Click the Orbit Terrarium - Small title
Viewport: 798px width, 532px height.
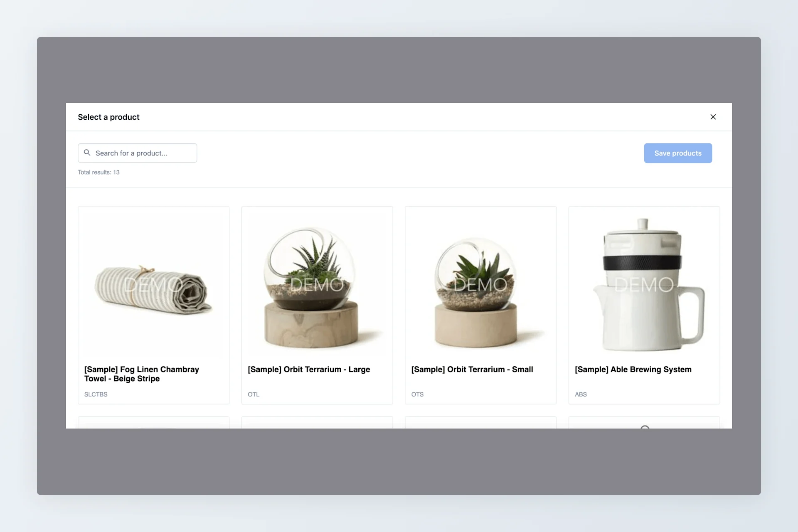(x=472, y=369)
